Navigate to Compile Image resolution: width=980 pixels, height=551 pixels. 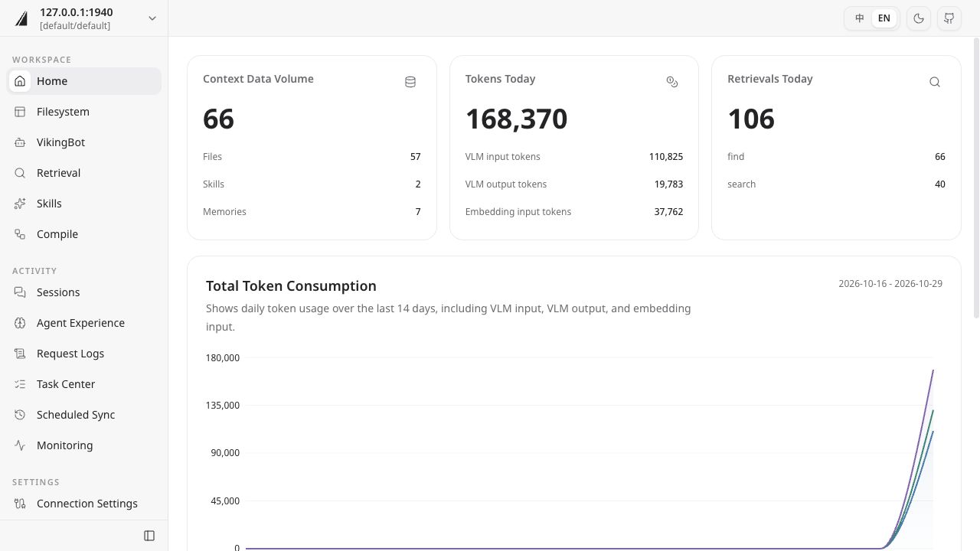(x=84, y=234)
